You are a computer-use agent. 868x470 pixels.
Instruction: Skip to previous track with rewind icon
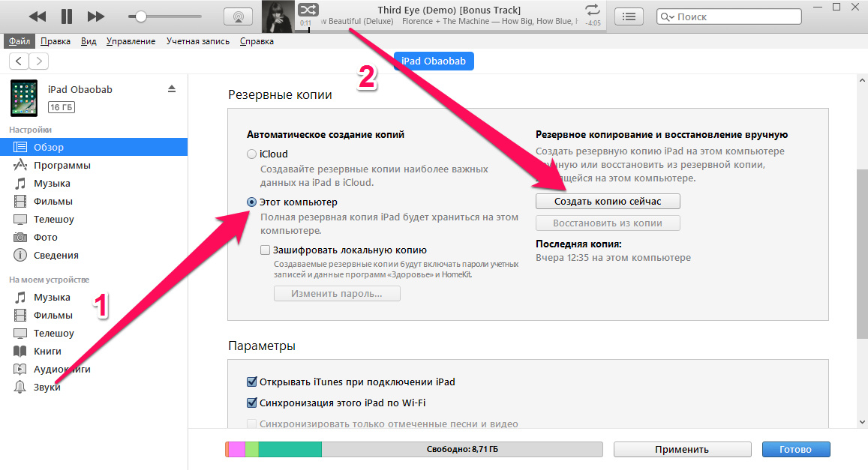coord(37,16)
